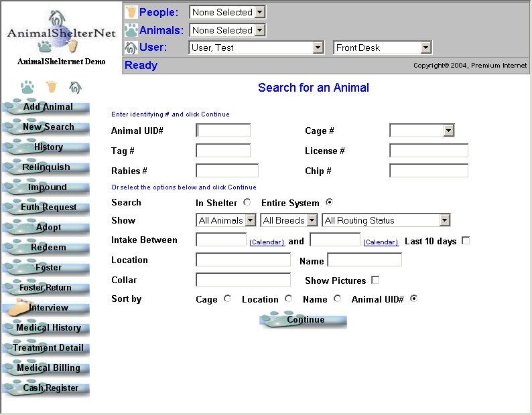Expand the People dropdown

click(x=227, y=12)
